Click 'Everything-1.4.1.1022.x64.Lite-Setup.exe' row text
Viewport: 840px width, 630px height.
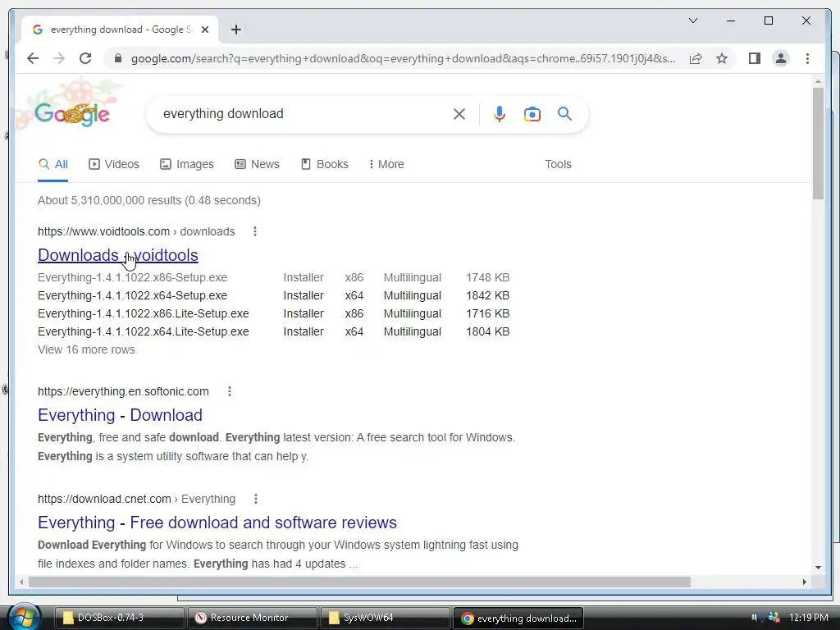[143, 331]
